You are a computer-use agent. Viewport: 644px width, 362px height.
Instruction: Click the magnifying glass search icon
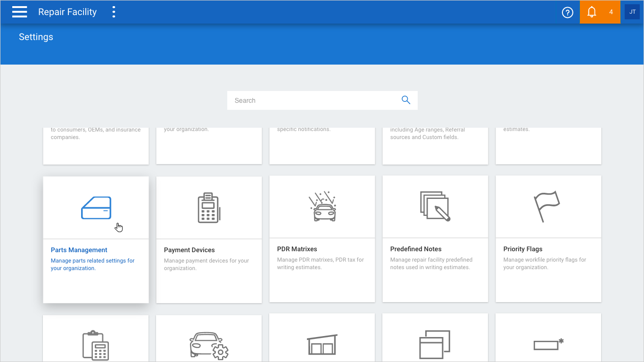(405, 100)
